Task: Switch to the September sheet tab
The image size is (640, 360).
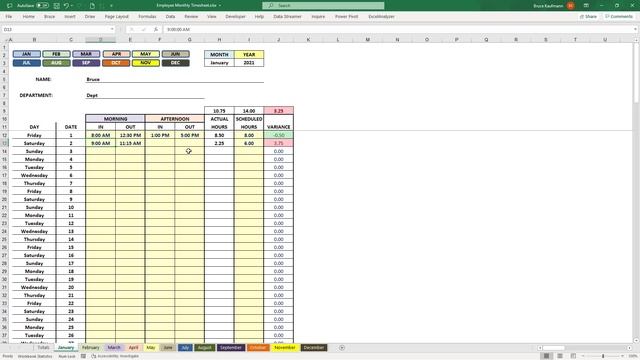Action: click(231, 348)
